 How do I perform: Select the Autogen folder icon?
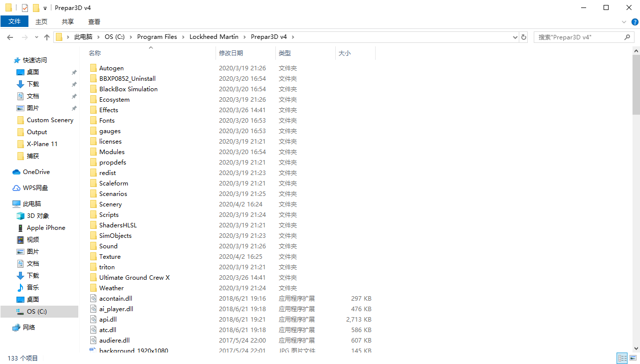pyautogui.click(x=93, y=68)
